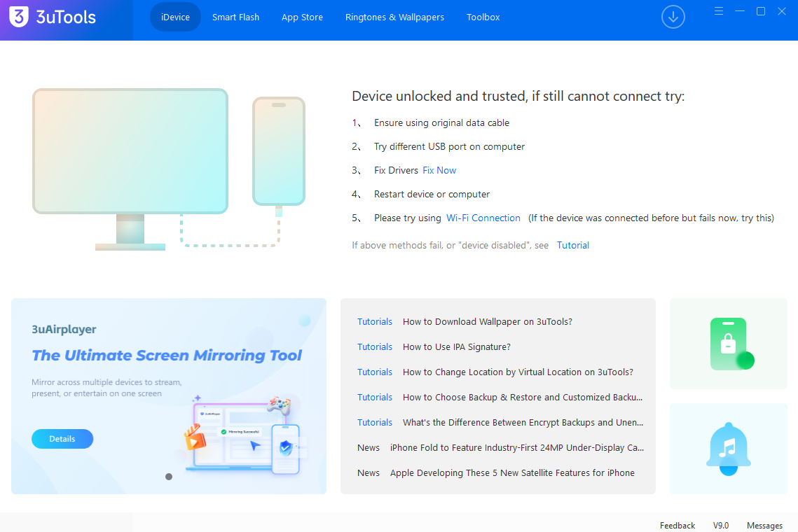Open the Wi-Fi Connection link
This screenshot has width=798, height=532.
click(x=483, y=218)
